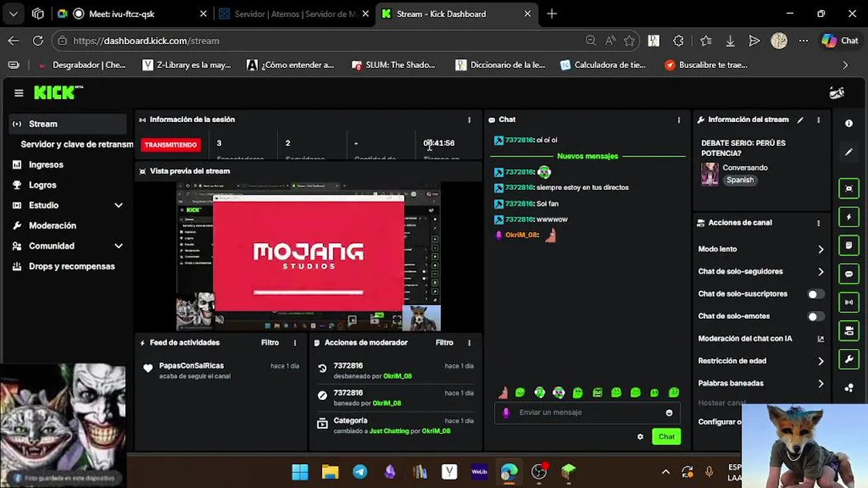The width and height of the screenshot is (868, 488).
Task: Open the info icon in right sidebar
Action: (x=849, y=123)
